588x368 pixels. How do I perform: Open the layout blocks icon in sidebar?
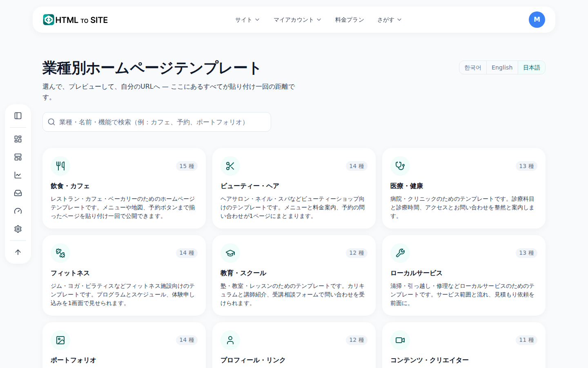(x=18, y=157)
